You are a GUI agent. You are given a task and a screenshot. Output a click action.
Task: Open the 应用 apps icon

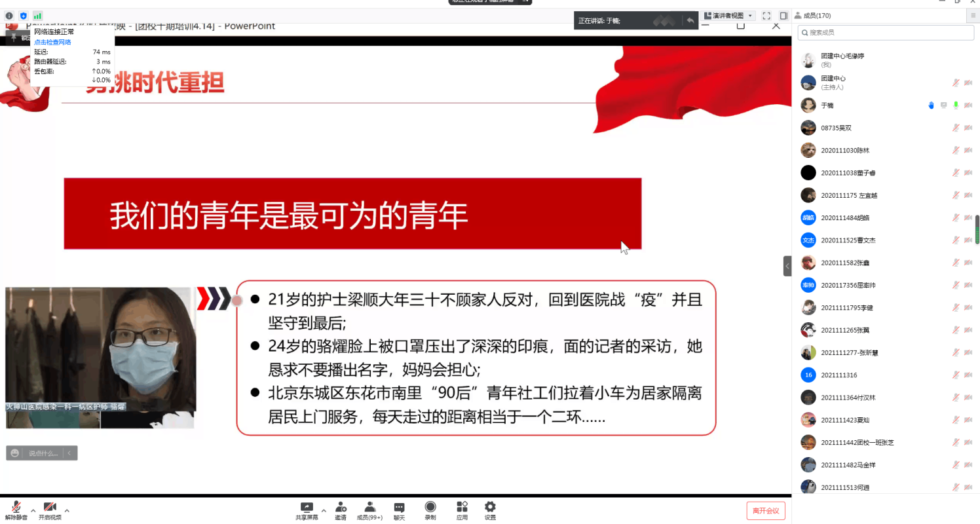click(x=462, y=510)
